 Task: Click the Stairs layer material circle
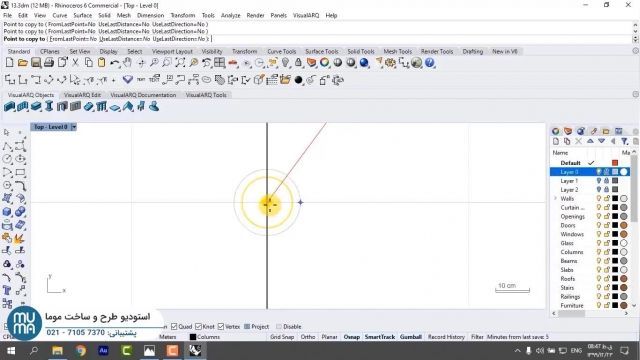624,288
